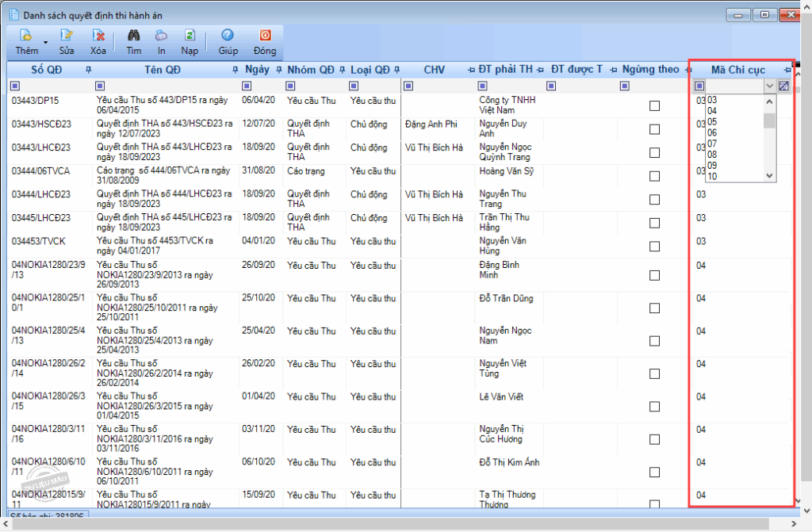This screenshot has height=532, width=812.
Task: Expand the Thêm button dropdown arrow
Action: click(45, 43)
